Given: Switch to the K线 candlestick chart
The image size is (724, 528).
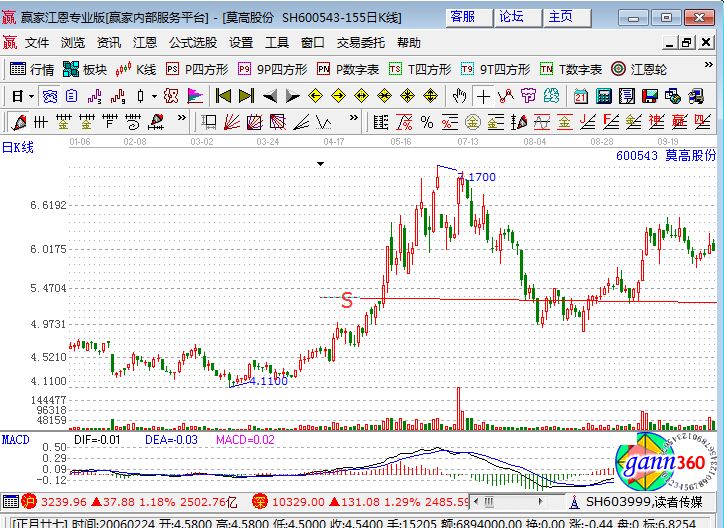Looking at the screenshot, I should (136, 69).
